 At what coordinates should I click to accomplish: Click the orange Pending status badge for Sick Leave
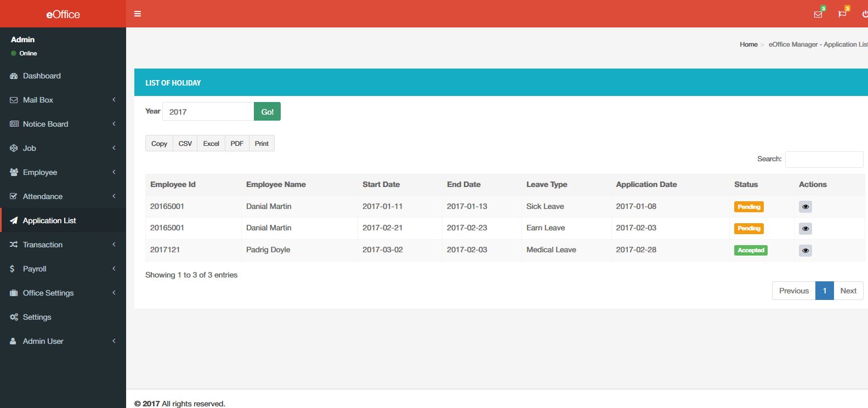tap(749, 207)
